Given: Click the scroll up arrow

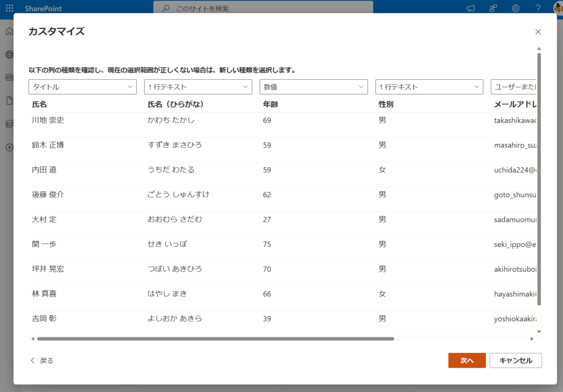Looking at the screenshot, I should [x=539, y=48].
